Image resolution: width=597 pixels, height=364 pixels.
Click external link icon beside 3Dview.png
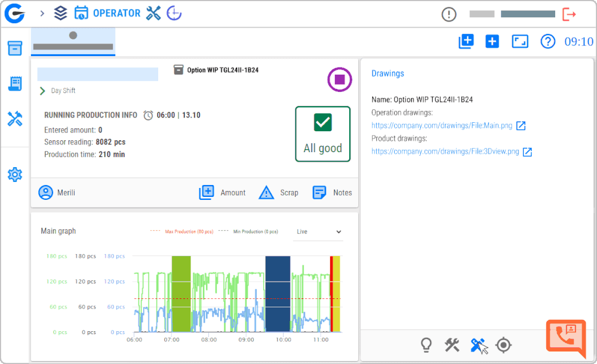(x=527, y=152)
